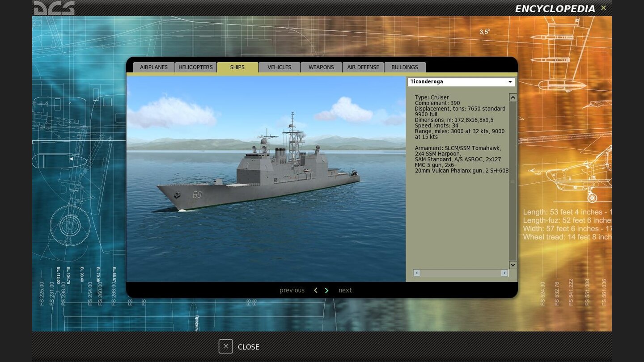Click the "Range, miles: 3000 at 32 kts" line
This screenshot has height=362, width=644.
click(x=460, y=131)
